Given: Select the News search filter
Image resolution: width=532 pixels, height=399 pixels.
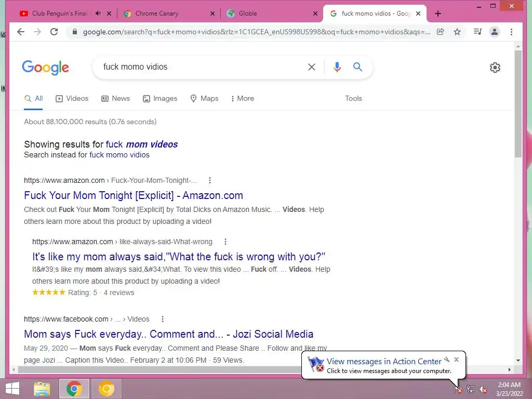Looking at the screenshot, I should click(116, 98).
